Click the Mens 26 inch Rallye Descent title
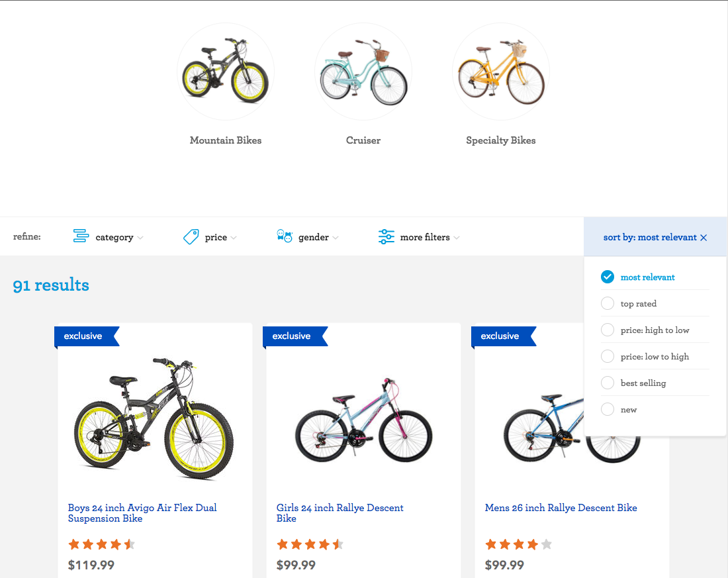The width and height of the screenshot is (728, 578). (x=561, y=508)
